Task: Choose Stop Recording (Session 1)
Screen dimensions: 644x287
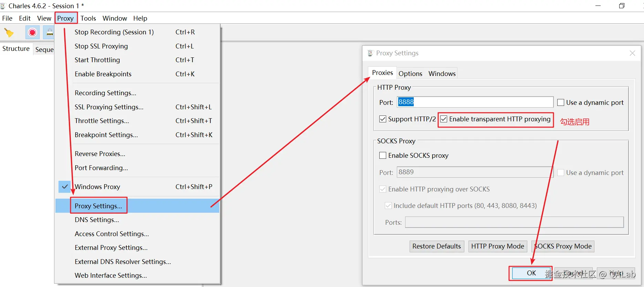Action: [137, 32]
